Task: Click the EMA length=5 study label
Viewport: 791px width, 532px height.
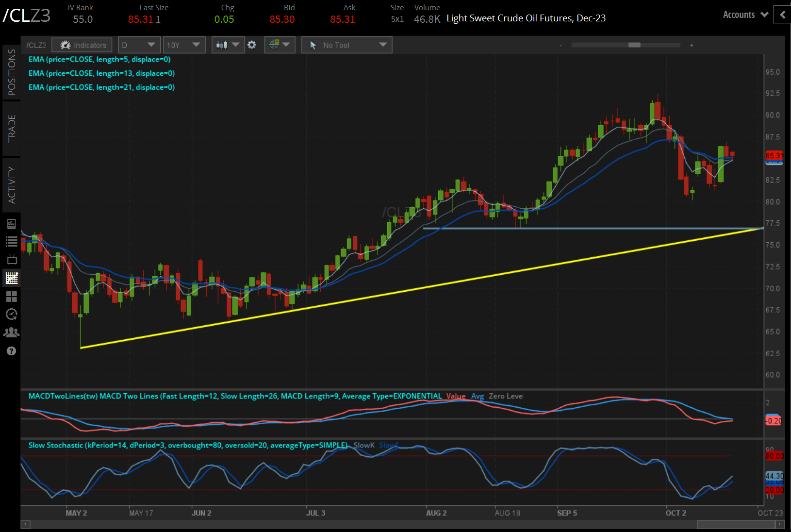Action: [99, 59]
